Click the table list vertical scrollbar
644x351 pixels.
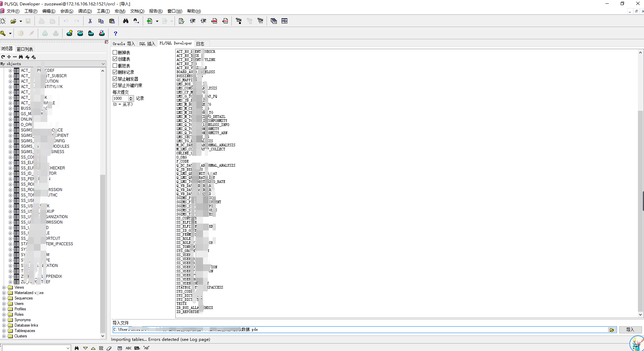point(640,183)
